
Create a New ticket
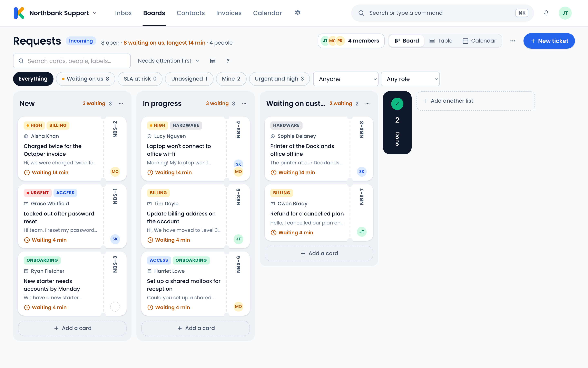coord(549,41)
